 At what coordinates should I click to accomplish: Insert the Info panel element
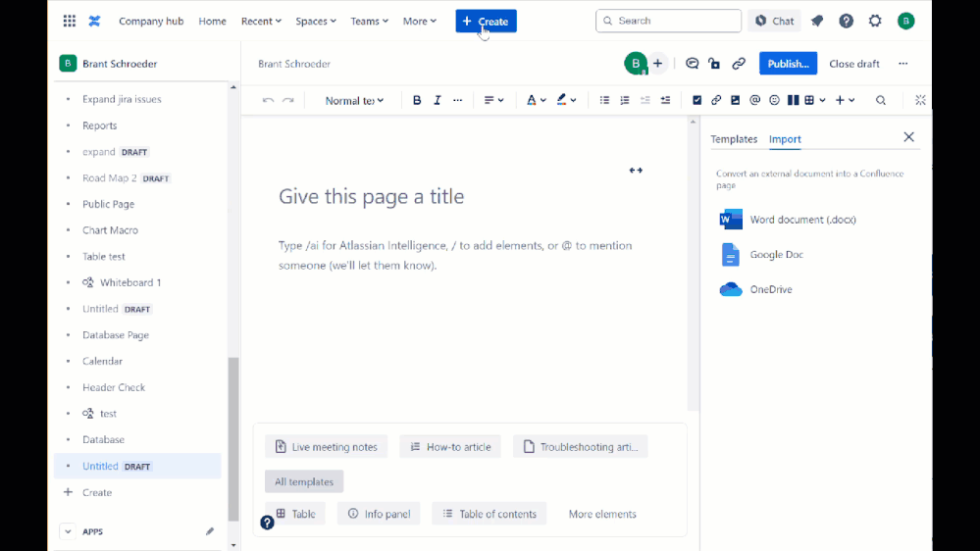tap(379, 514)
